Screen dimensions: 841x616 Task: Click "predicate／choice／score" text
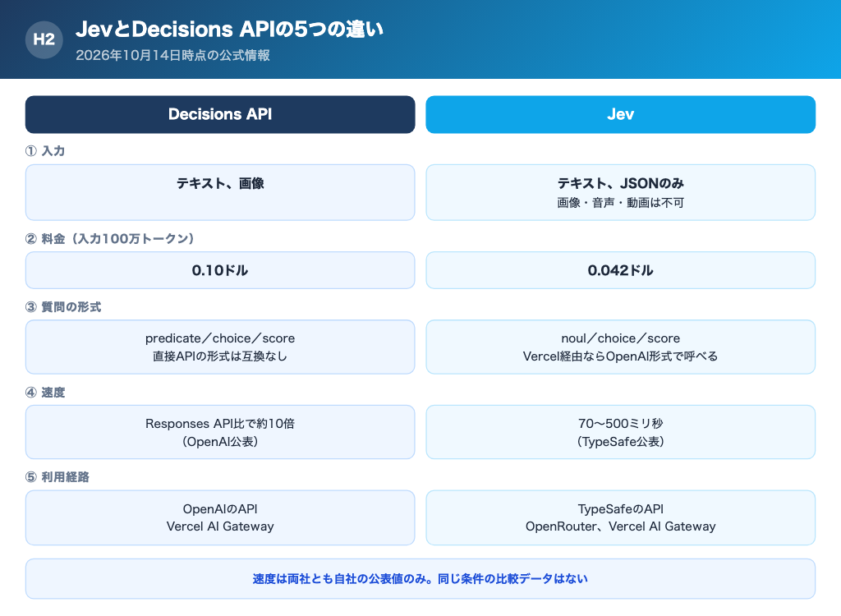(x=220, y=338)
